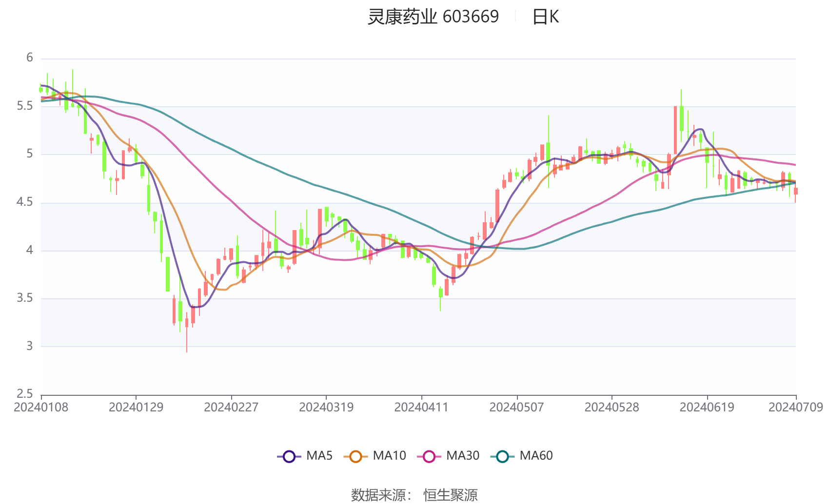829x504 pixels.
Task: Click the 20240411 x-axis date label
Action: pyautogui.click(x=421, y=407)
